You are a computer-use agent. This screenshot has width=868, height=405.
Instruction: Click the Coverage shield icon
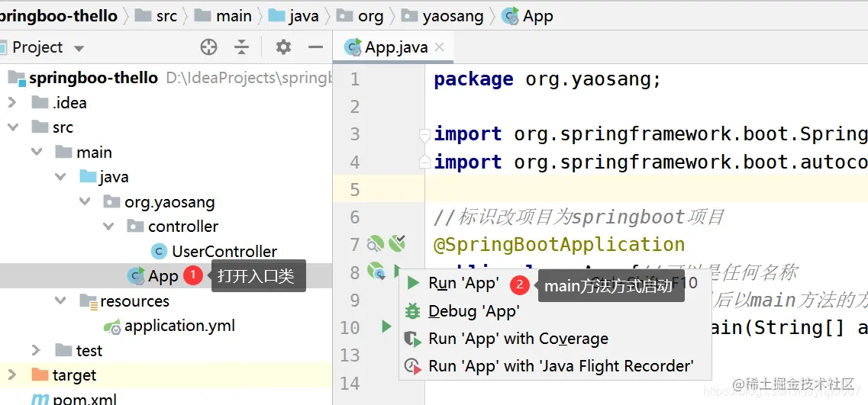pos(413,339)
